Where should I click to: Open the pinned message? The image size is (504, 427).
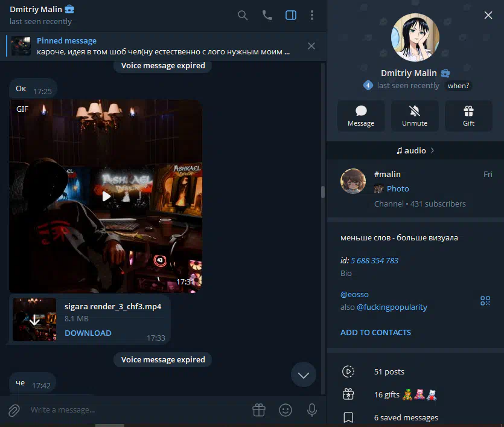click(x=163, y=46)
